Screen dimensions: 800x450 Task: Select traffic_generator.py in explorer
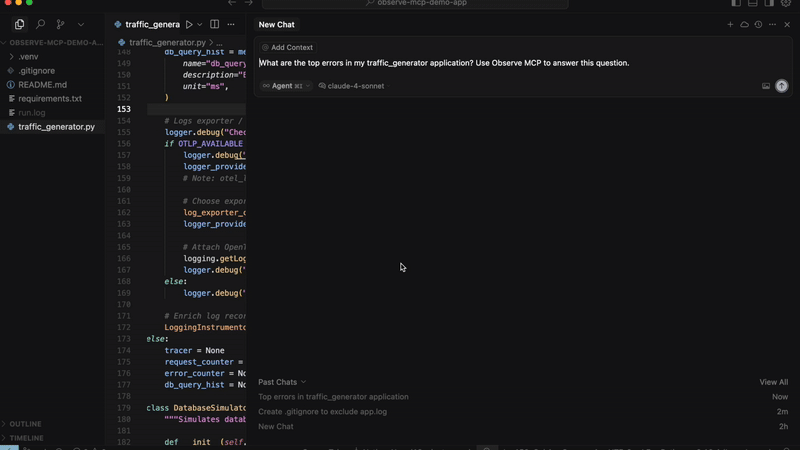(x=53, y=127)
